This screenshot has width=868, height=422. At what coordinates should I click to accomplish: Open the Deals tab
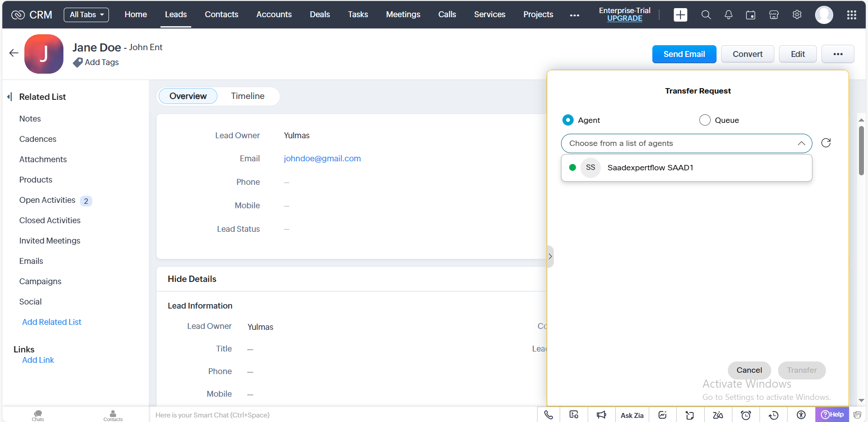click(320, 14)
